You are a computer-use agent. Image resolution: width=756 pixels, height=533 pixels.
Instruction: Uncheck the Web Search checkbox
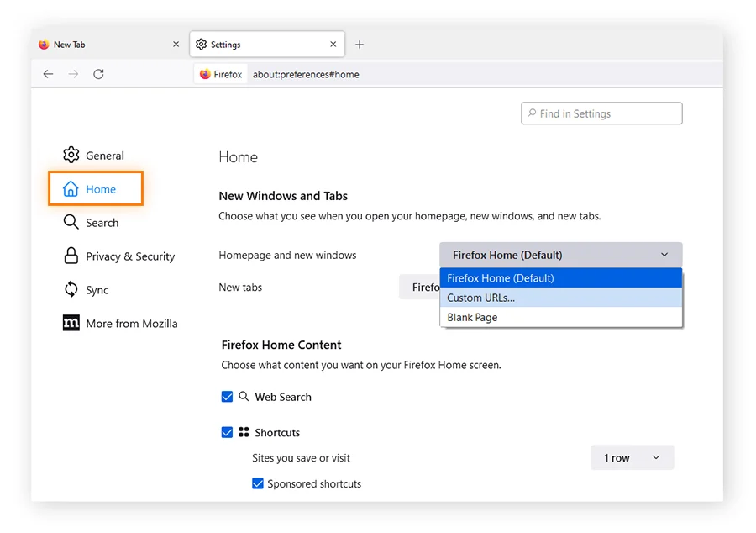[x=227, y=397]
